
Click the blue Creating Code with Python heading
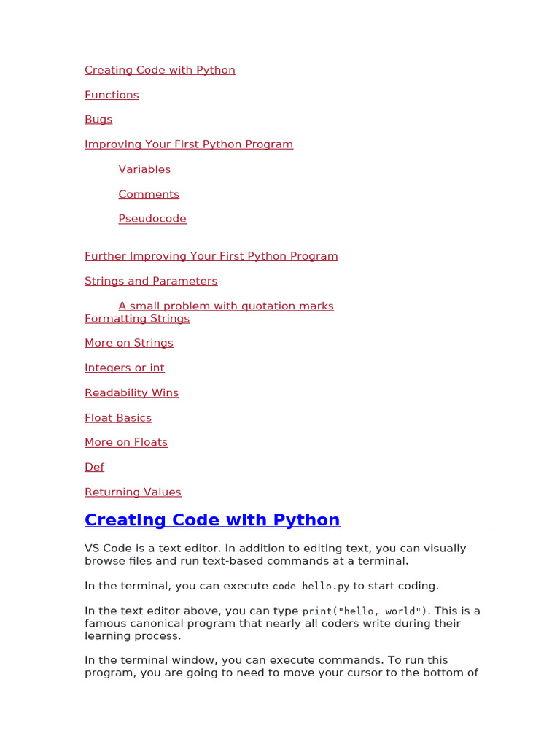pyautogui.click(x=212, y=520)
